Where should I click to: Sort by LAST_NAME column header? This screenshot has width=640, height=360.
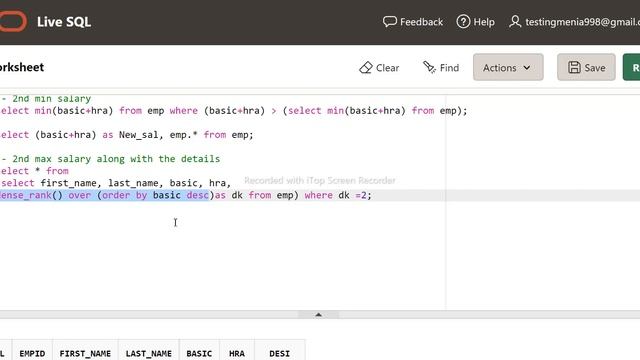[149, 353]
